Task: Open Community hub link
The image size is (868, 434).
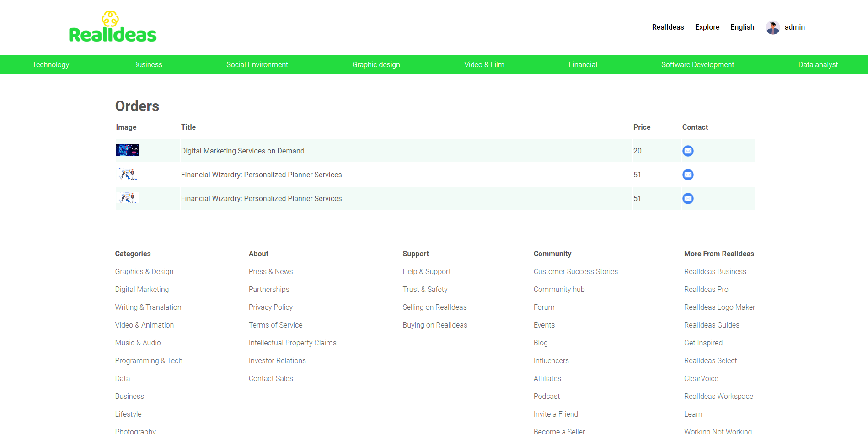Action: click(x=559, y=290)
